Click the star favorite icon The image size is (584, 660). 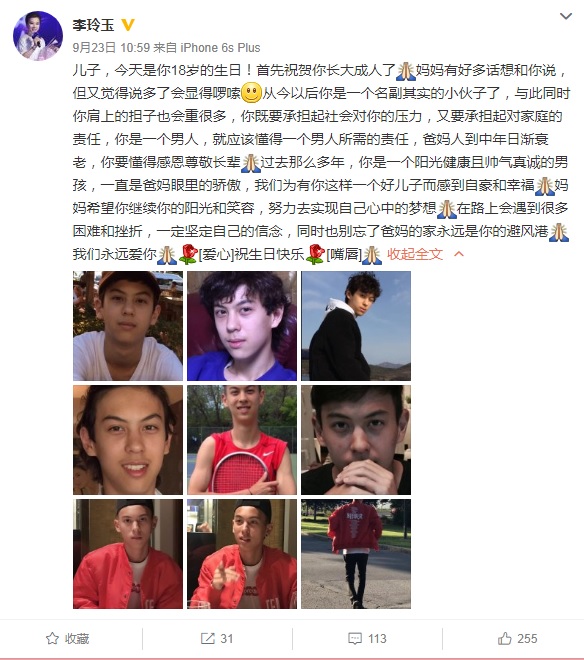point(52,639)
